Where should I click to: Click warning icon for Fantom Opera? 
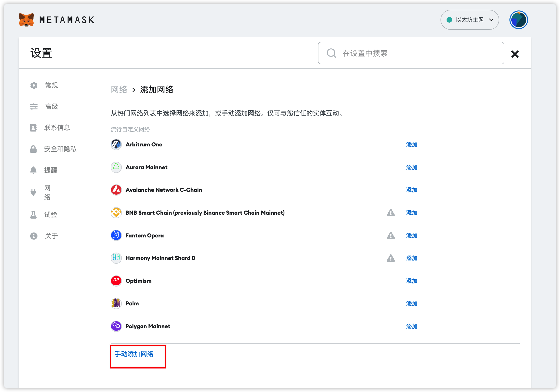click(x=391, y=236)
